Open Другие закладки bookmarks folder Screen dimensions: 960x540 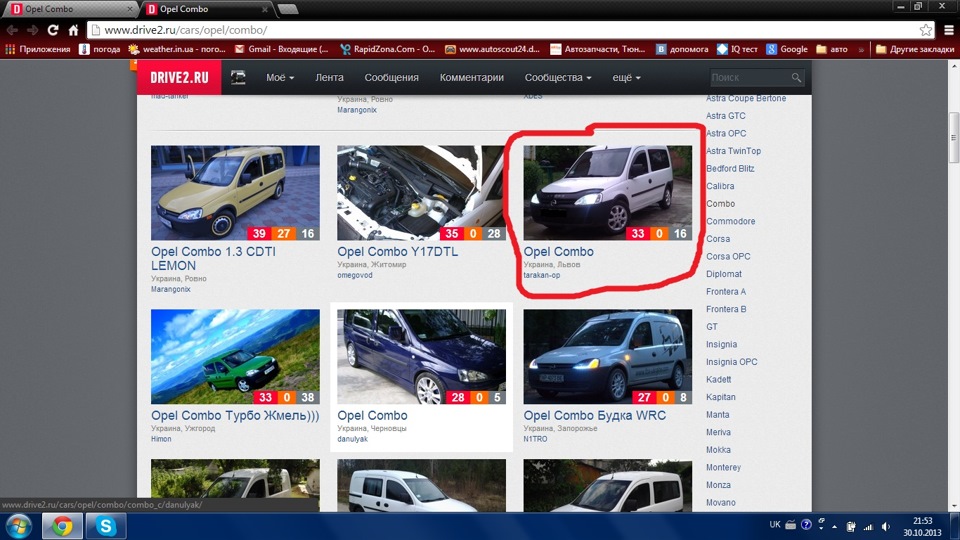[915, 49]
